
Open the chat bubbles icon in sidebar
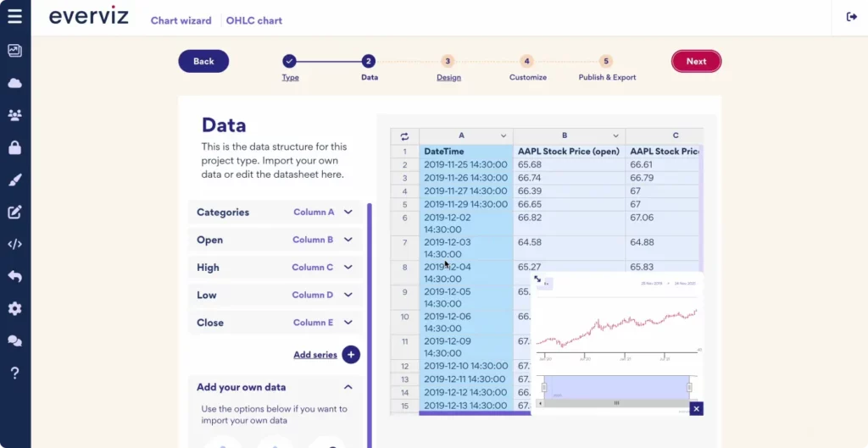[x=15, y=340]
